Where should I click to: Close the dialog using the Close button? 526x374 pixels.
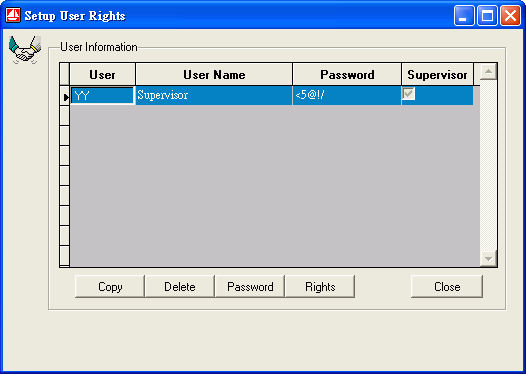tap(447, 286)
